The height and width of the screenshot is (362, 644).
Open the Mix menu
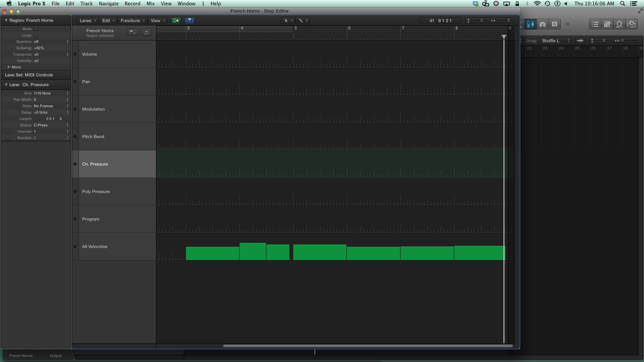pos(151,4)
